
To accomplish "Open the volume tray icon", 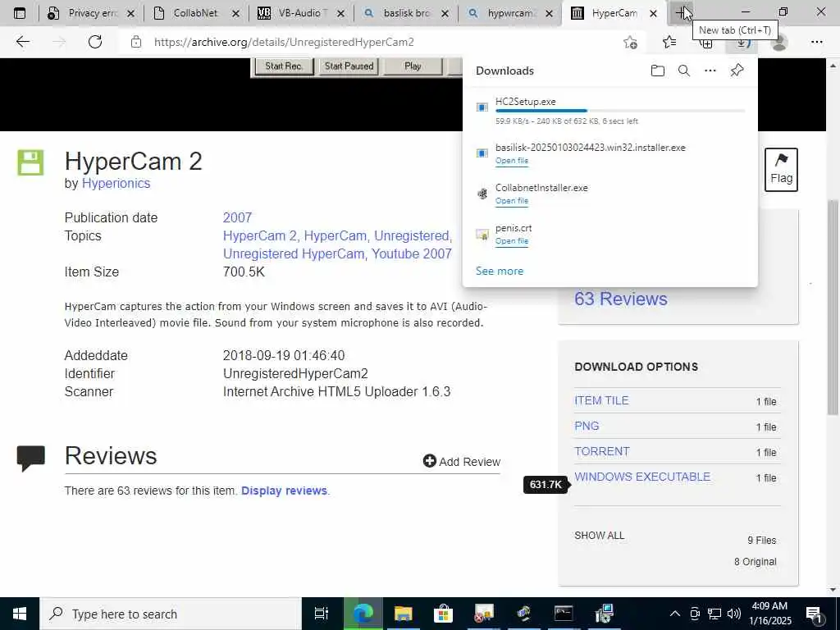I will [734, 614].
